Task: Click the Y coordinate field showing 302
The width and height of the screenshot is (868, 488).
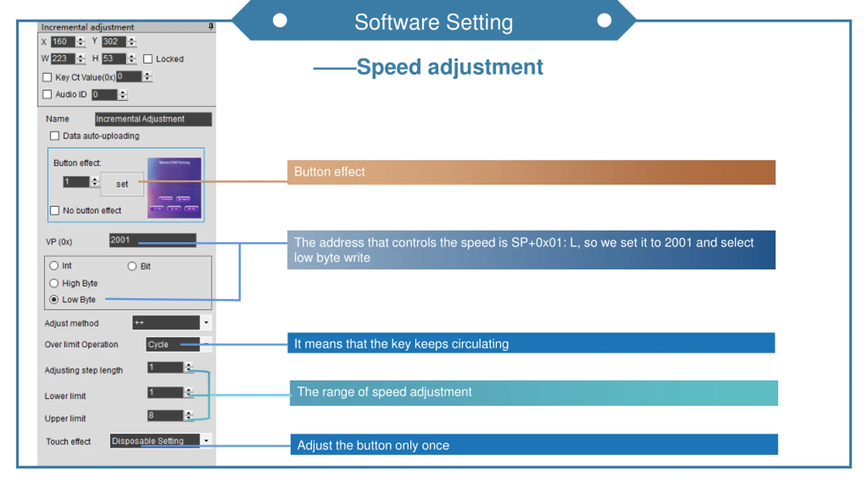Action: tap(114, 42)
